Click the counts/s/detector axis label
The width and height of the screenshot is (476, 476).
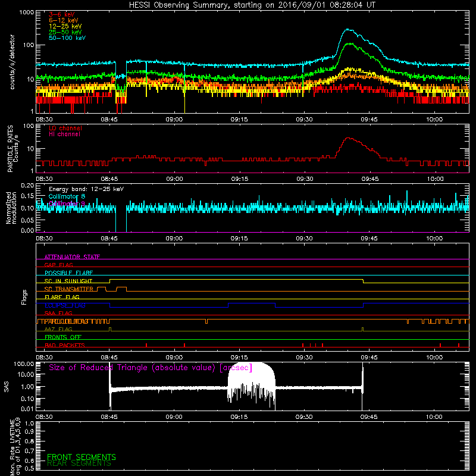tap(12, 62)
